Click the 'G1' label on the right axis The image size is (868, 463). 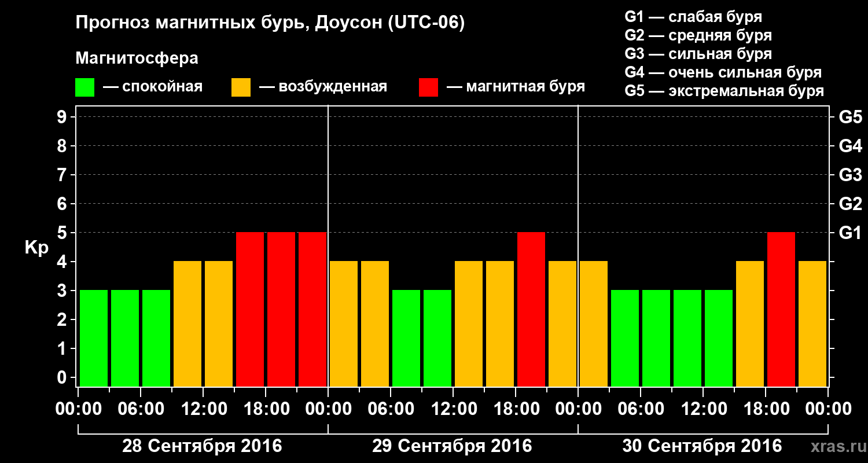click(x=850, y=233)
